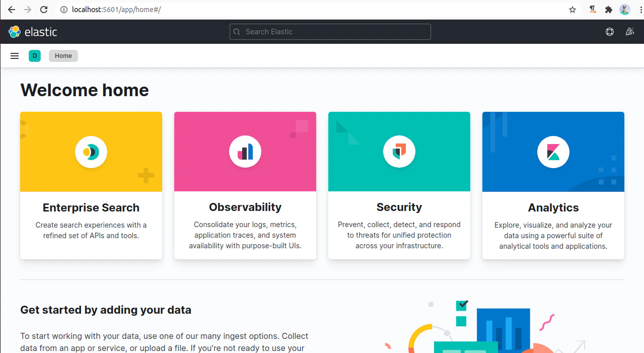Click the Elastic logo in header
The width and height of the screenshot is (644, 353).
(33, 32)
